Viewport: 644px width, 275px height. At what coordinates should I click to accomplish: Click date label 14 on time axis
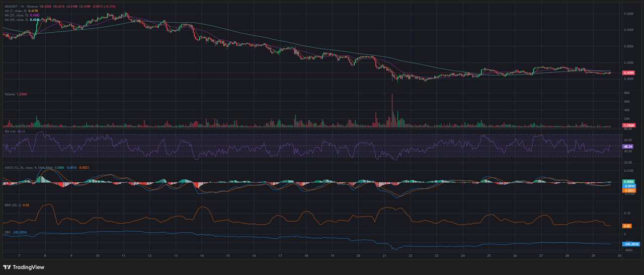click(202, 256)
